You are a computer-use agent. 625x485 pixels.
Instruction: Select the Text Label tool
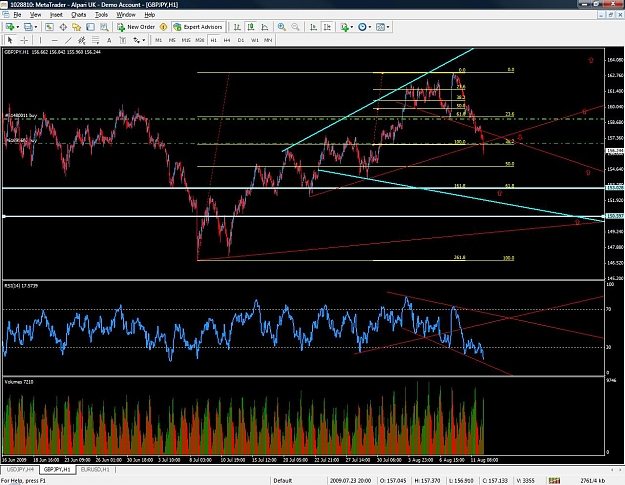point(123,40)
